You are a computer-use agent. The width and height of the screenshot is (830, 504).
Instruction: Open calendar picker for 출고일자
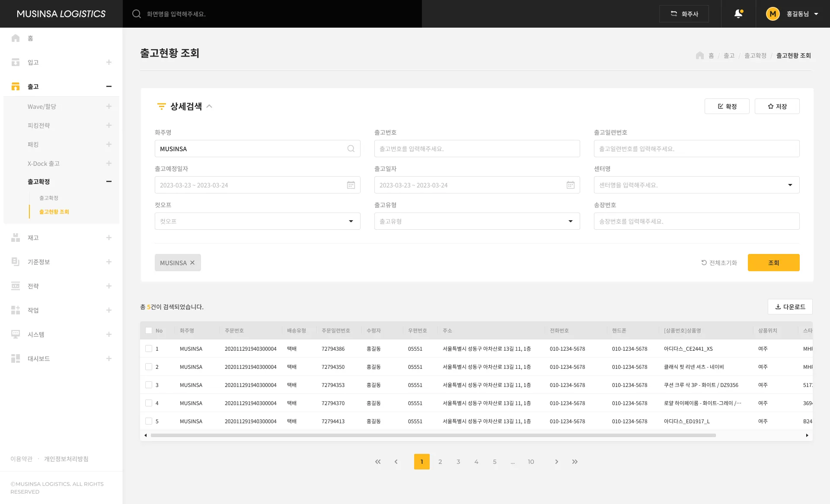pyautogui.click(x=570, y=185)
